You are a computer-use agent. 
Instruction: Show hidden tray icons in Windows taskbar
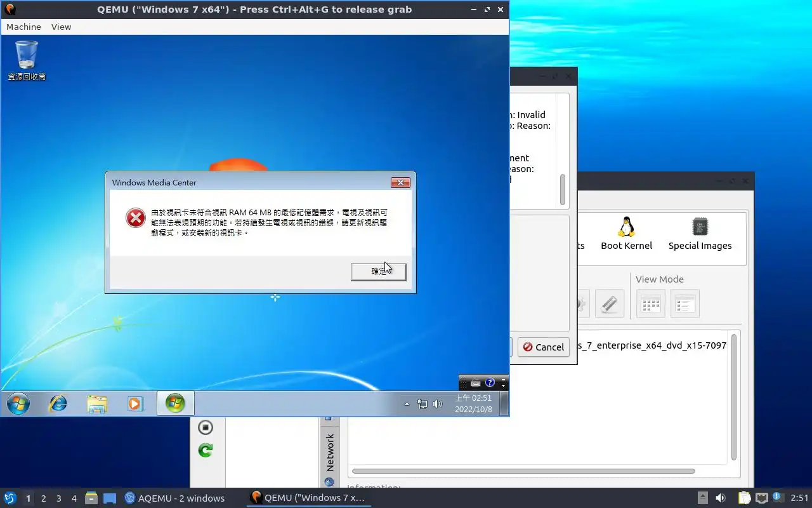tap(407, 404)
